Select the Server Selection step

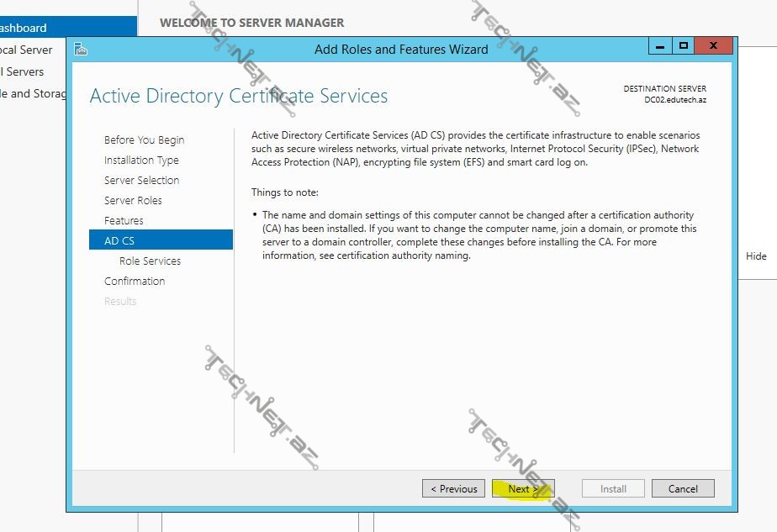141,181
